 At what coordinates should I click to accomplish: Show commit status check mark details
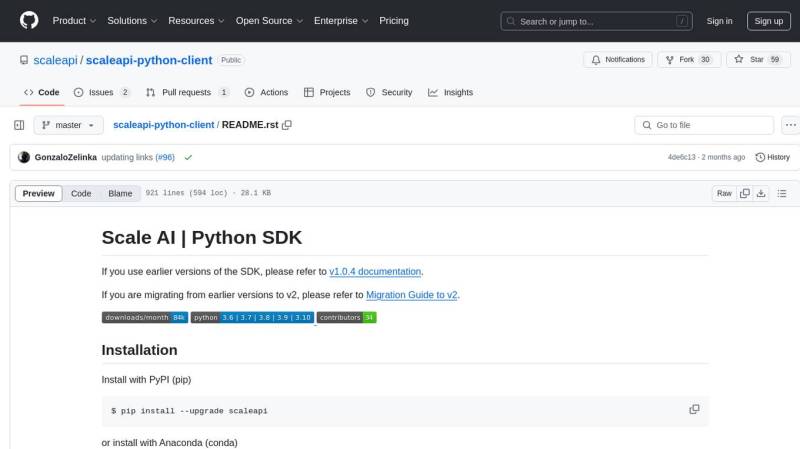(x=188, y=157)
